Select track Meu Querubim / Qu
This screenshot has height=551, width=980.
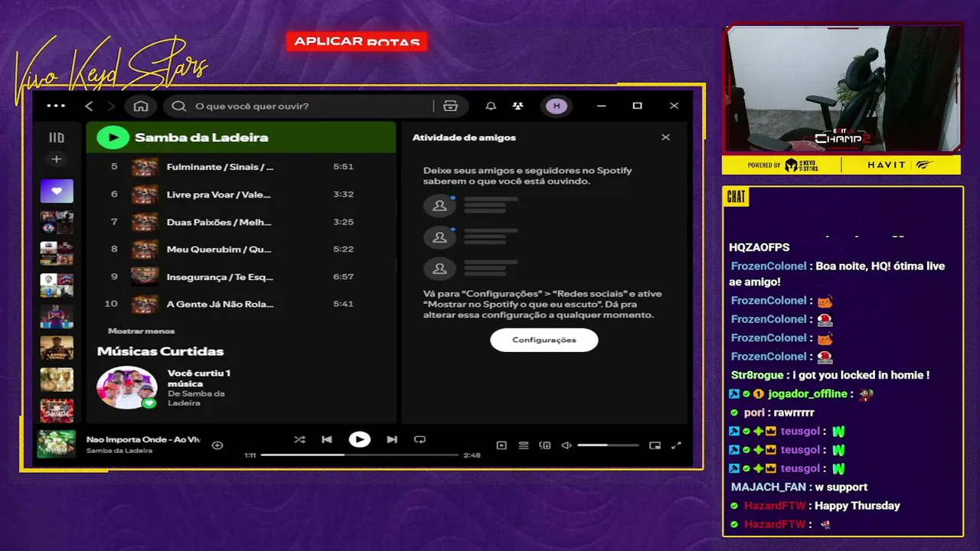(x=219, y=249)
